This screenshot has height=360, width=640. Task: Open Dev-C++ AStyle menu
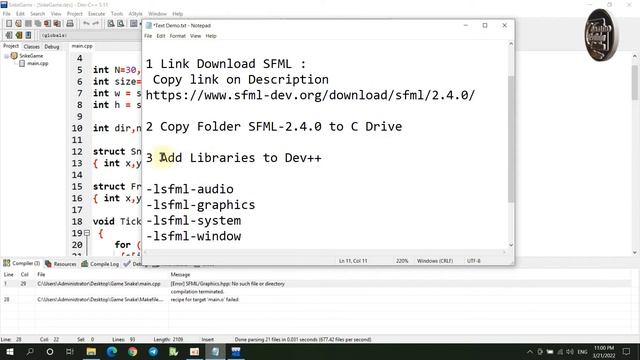pos(136,14)
